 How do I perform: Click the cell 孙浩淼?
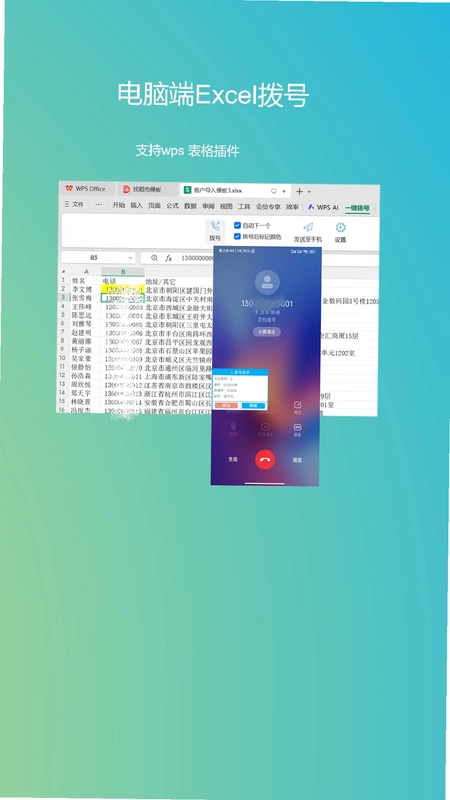pyautogui.click(x=82, y=376)
